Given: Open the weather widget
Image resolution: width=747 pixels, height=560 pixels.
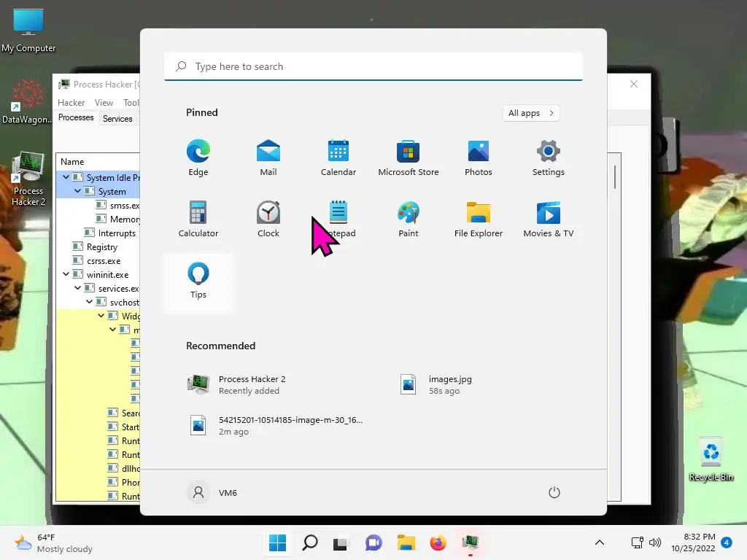Looking at the screenshot, I should coord(53,542).
